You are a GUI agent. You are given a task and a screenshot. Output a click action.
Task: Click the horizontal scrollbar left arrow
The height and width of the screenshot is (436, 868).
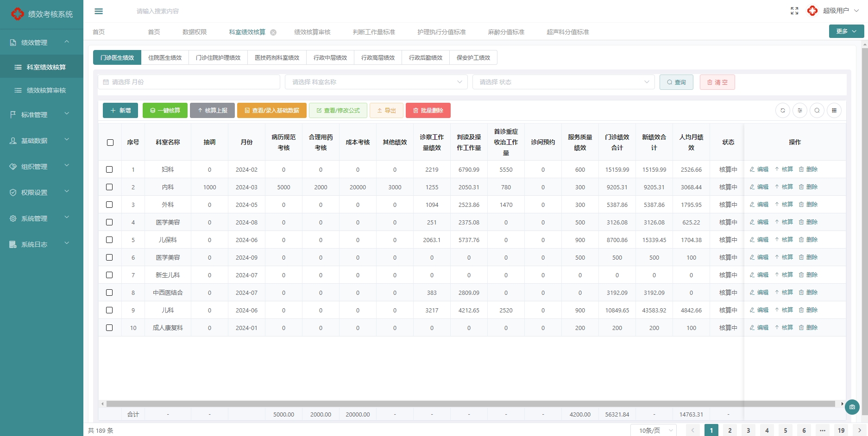[x=102, y=404]
